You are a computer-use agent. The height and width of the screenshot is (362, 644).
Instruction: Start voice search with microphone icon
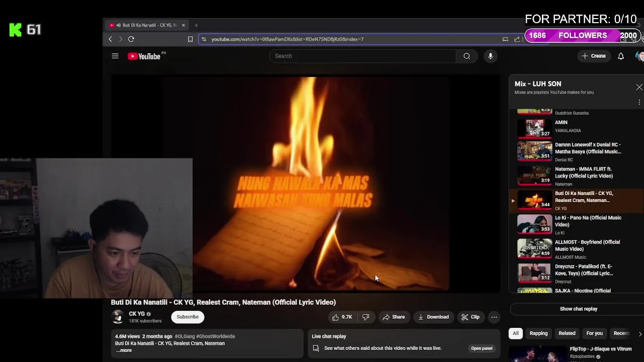pyautogui.click(x=491, y=56)
